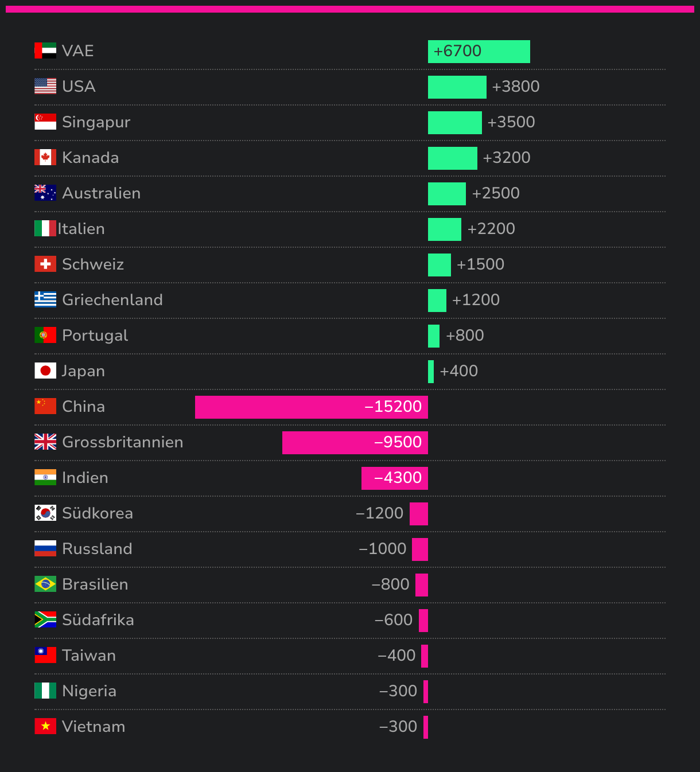Screen dimensions: 700x772
Task: Select the Singapur flag icon
Action: [x=45, y=122]
